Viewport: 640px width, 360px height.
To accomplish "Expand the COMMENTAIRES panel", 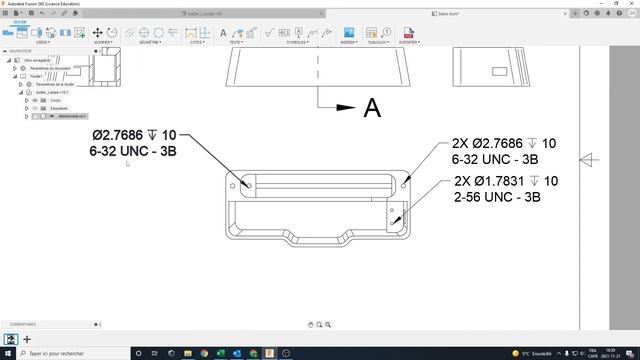I will [96, 324].
